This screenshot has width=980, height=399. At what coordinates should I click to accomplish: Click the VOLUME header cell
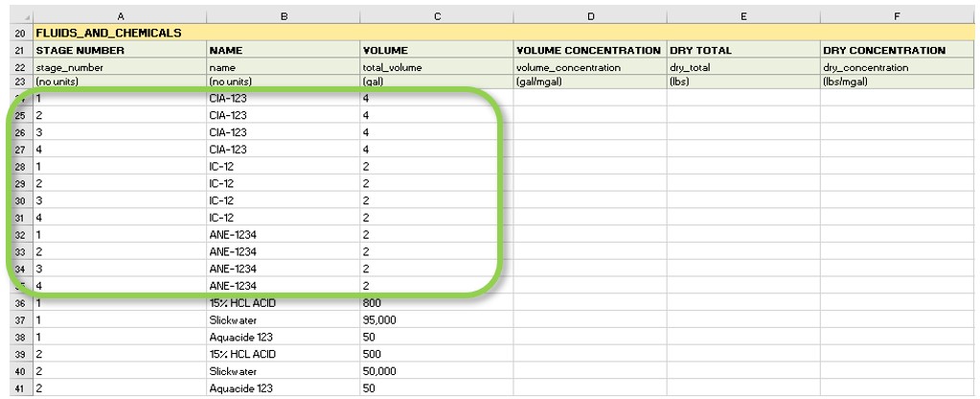click(437, 50)
